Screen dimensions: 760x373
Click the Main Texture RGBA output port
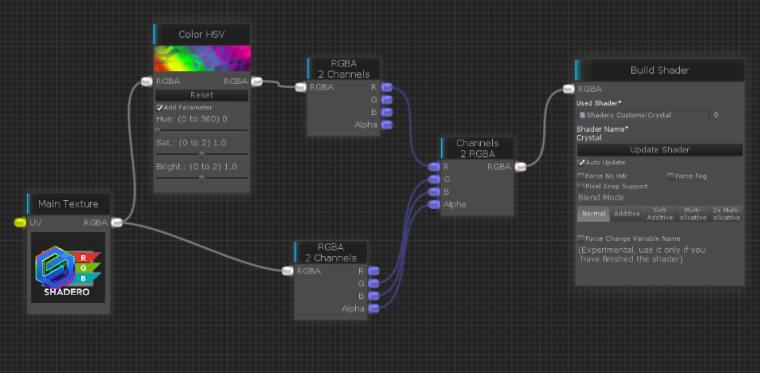click(x=117, y=222)
